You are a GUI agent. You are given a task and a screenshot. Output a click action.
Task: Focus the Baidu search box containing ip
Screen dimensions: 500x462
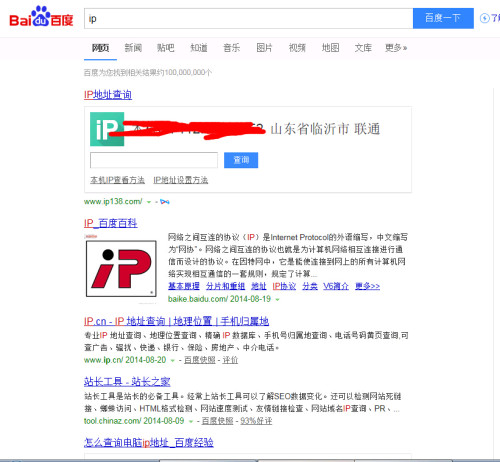[248, 18]
